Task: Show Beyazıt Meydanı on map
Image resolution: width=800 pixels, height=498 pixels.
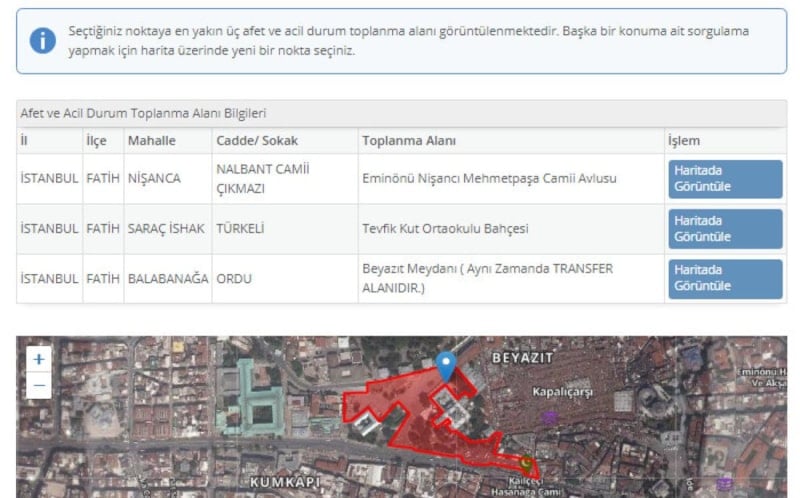Action: point(725,279)
